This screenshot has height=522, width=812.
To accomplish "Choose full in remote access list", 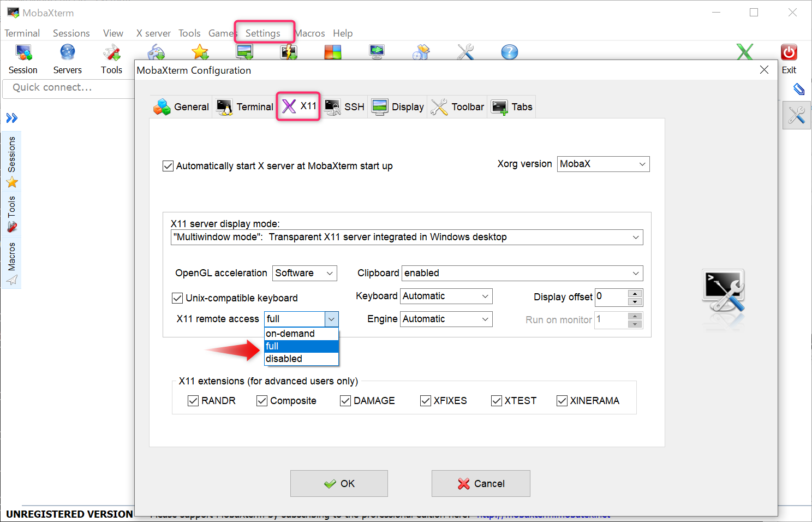I will 301,346.
